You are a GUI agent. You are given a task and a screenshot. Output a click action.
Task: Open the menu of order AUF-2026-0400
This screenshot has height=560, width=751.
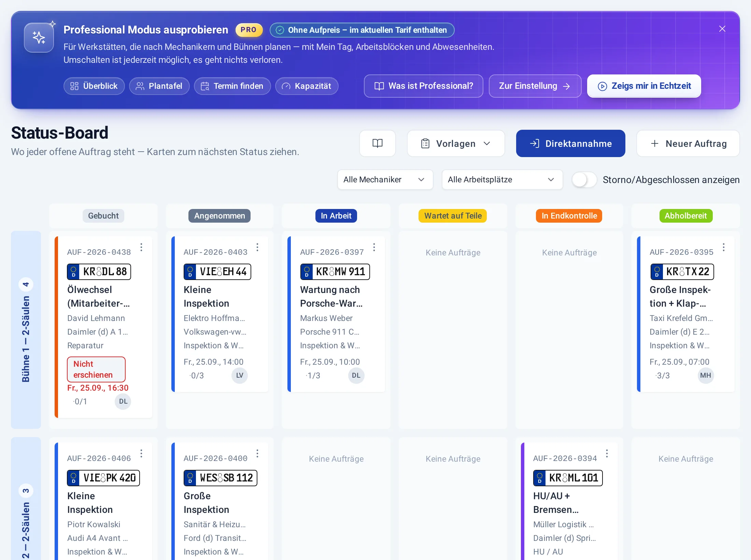pos(257,453)
